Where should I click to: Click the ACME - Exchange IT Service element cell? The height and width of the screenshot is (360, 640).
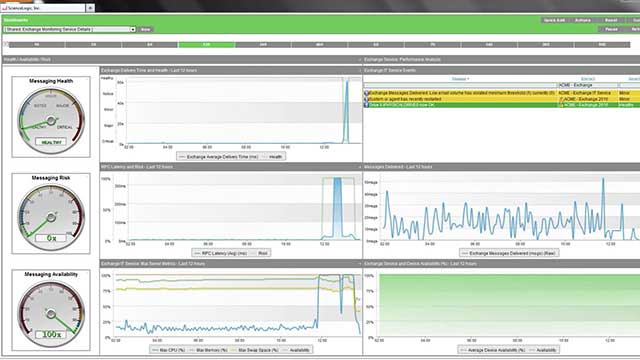tap(585, 93)
